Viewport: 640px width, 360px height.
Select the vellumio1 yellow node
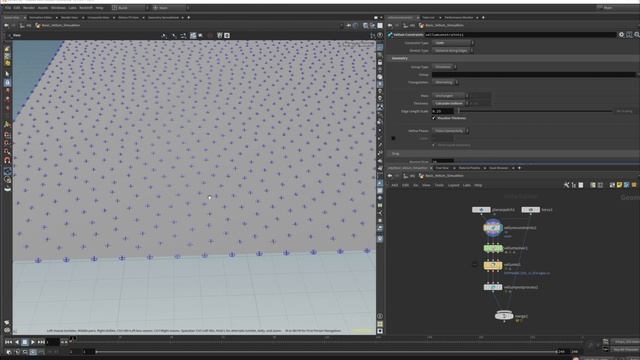click(493, 265)
